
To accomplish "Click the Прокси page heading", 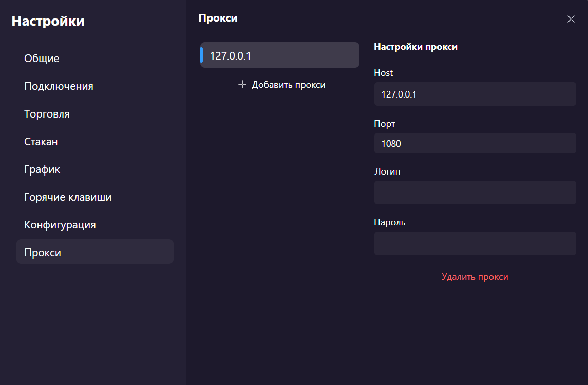I will click(x=218, y=18).
